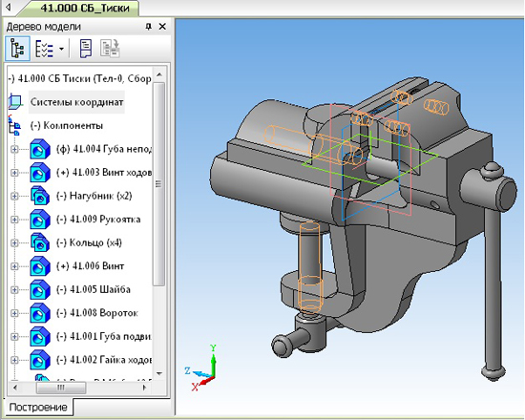Click the coordinate system icon
This screenshot has height=420, width=525.
(15, 102)
